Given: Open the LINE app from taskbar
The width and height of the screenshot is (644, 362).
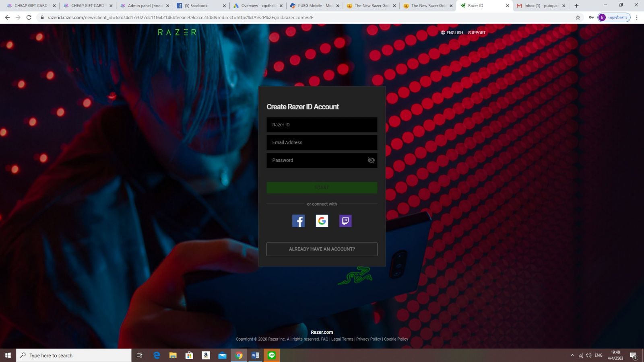Looking at the screenshot, I should click(x=272, y=355).
